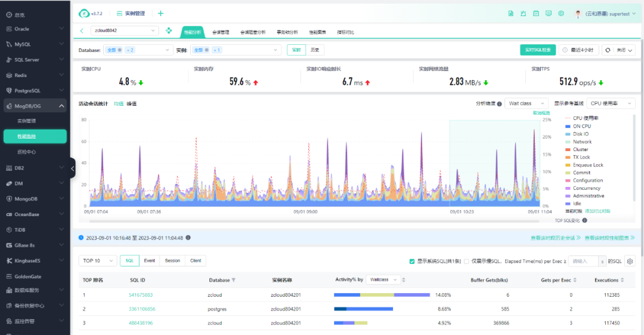
Task: Switch to the 历史 mode toggle
Action: pos(315,50)
